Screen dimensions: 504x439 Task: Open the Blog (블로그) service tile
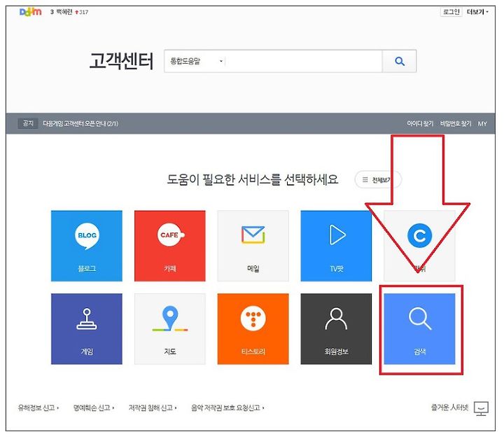coord(87,246)
